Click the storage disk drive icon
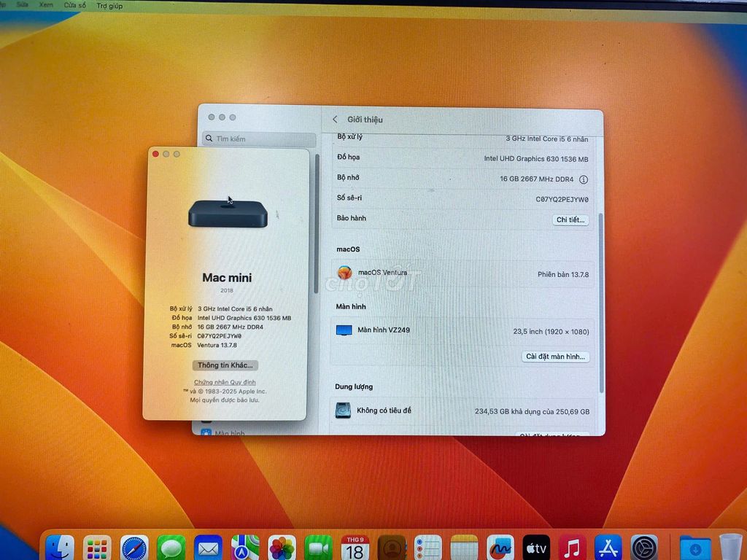Screen dimensions: 747x560 [x=343, y=411]
